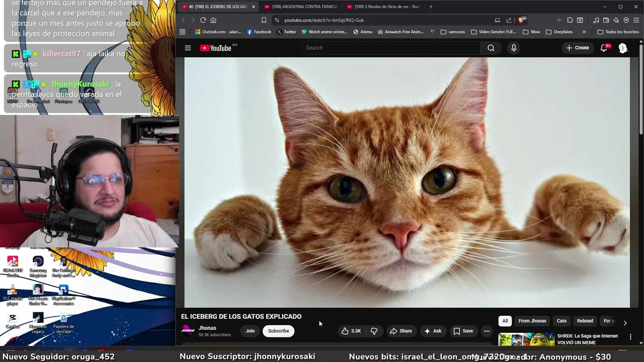Open Aniwatch Free Anime bookmark

400,32
